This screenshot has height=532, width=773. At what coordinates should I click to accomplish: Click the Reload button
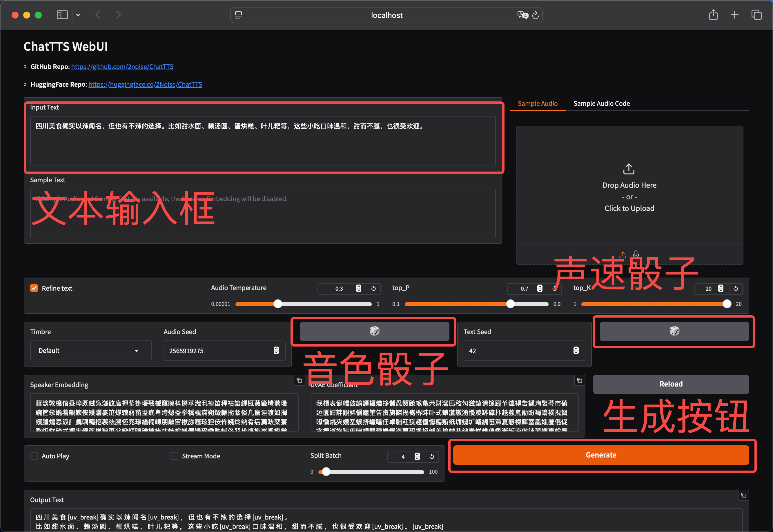coord(671,384)
